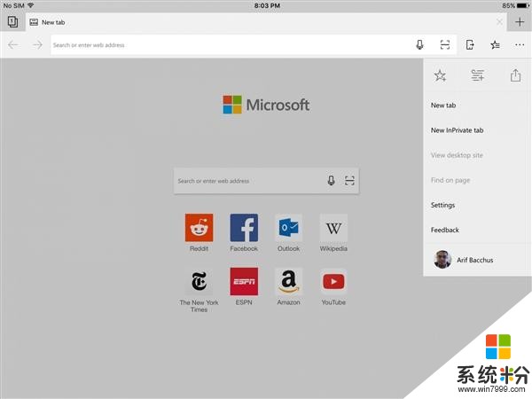Image resolution: width=532 pixels, height=399 pixels.
Task: Tap QR scan icon in top address bar
Action: [x=445, y=45]
